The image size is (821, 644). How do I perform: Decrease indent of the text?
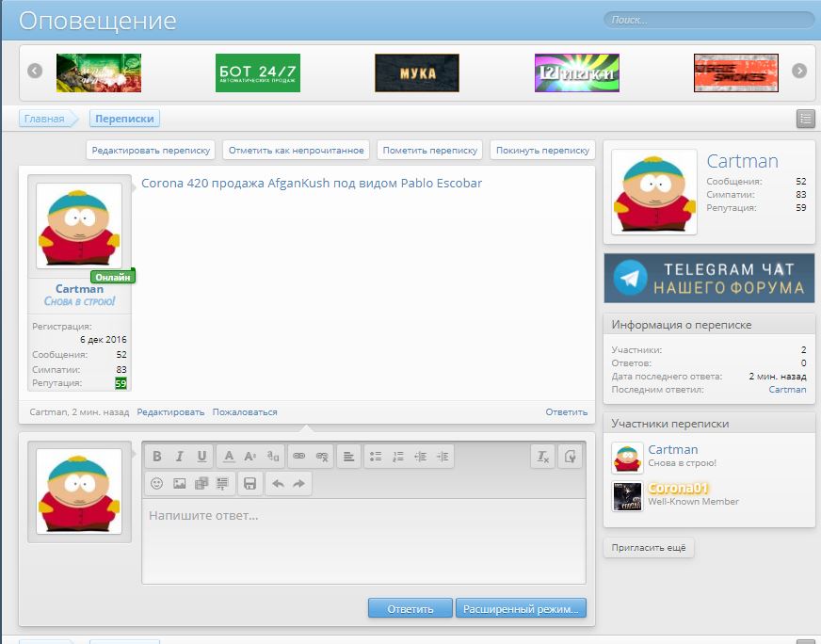tap(420, 457)
